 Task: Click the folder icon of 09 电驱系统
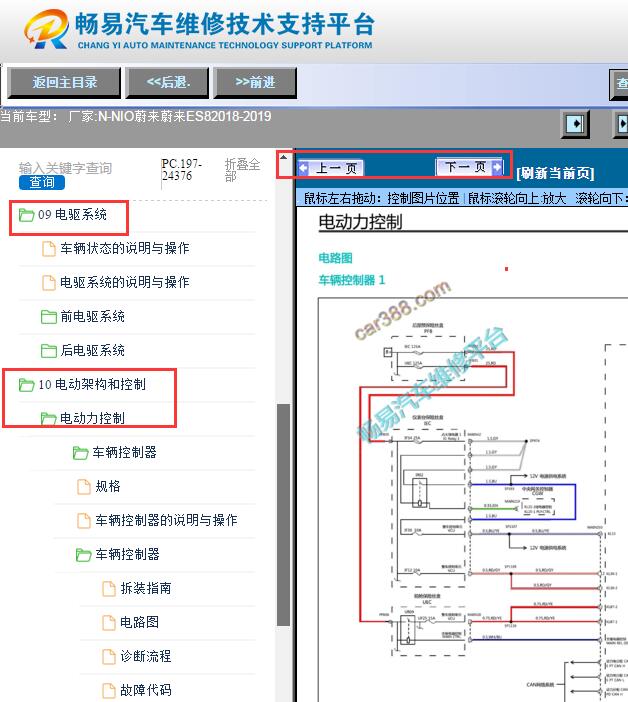26,215
